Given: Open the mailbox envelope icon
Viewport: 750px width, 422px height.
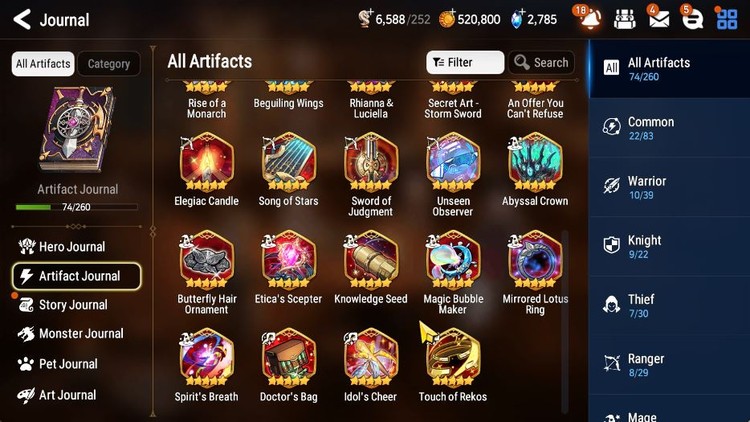Looking at the screenshot, I should 658,19.
